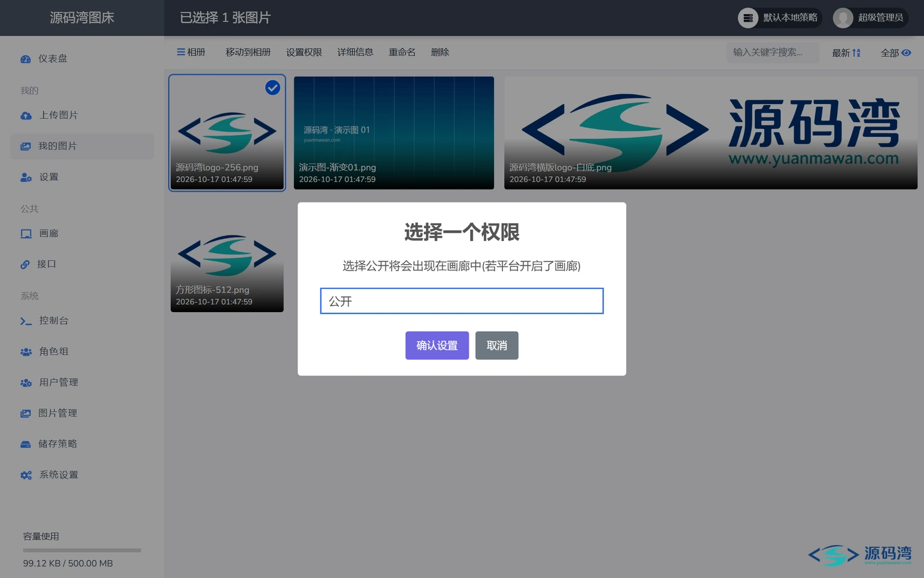Click the 源码湾图床 site title
The image size is (924, 578).
(x=82, y=18)
